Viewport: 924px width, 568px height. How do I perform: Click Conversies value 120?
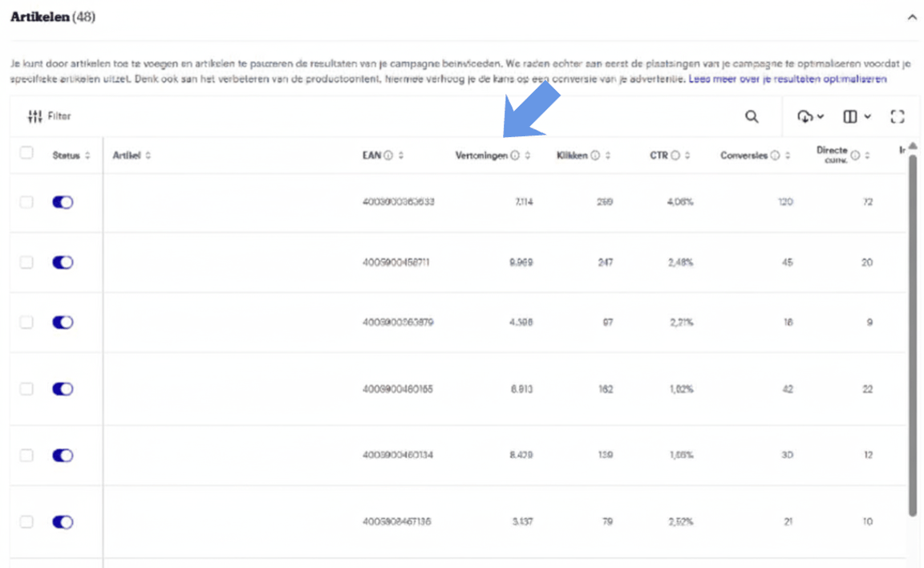[x=785, y=202]
